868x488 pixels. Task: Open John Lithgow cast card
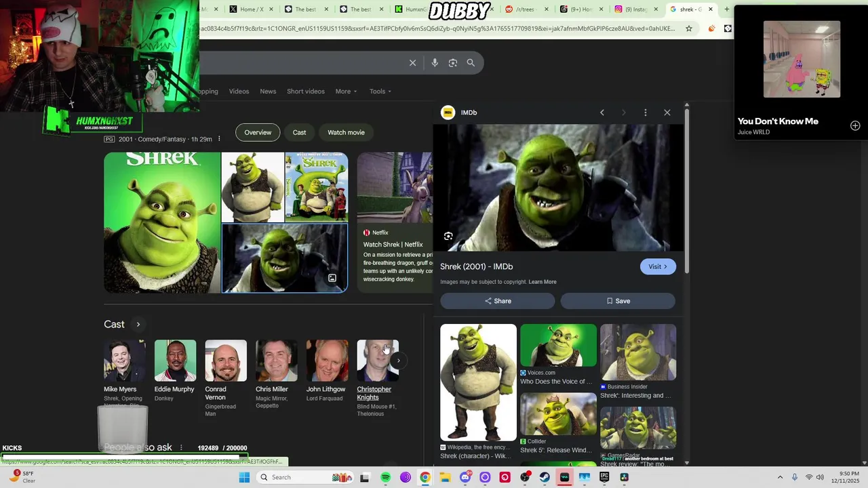(x=327, y=371)
